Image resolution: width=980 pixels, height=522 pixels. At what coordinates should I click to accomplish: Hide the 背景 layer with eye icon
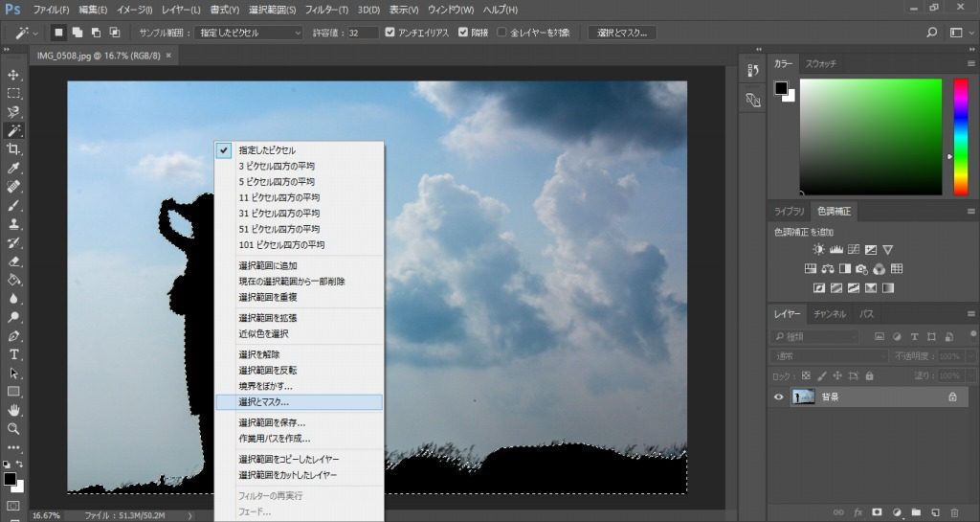tap(778, 397)
